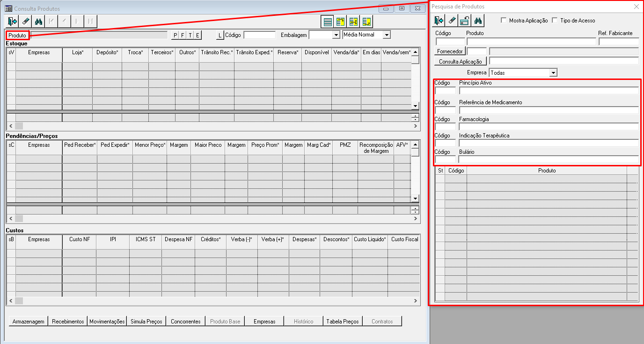
Task: Click the Consulta Produtos window title icon
Action: point(8,8)
